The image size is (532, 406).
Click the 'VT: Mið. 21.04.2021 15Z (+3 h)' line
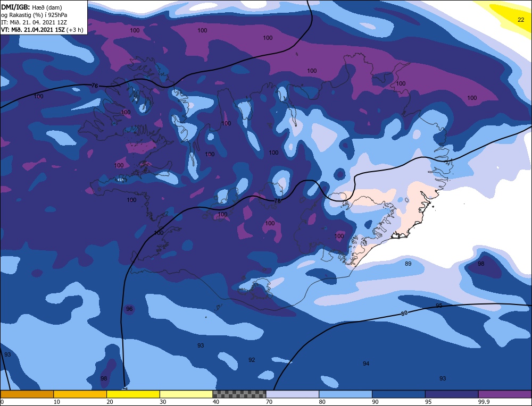[x=42, y=29]
